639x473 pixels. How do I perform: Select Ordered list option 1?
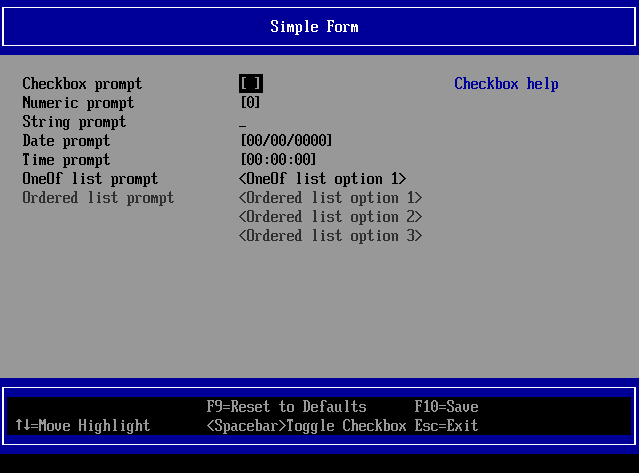330,198
